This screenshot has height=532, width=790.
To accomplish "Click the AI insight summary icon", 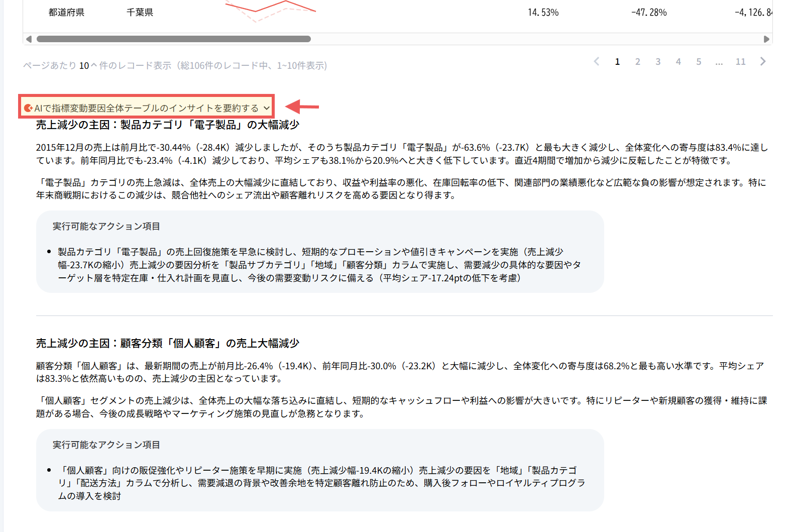I will [28, 108].
